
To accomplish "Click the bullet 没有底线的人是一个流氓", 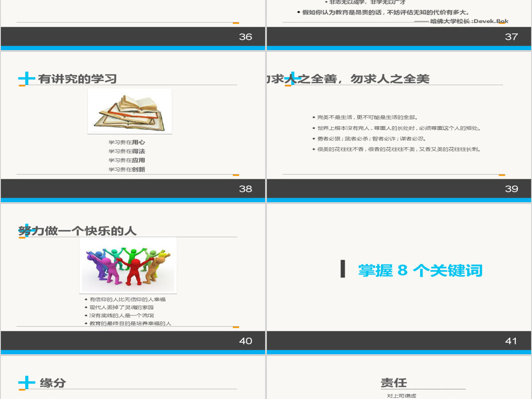I will pyautogui.click(x=119, y=315).
